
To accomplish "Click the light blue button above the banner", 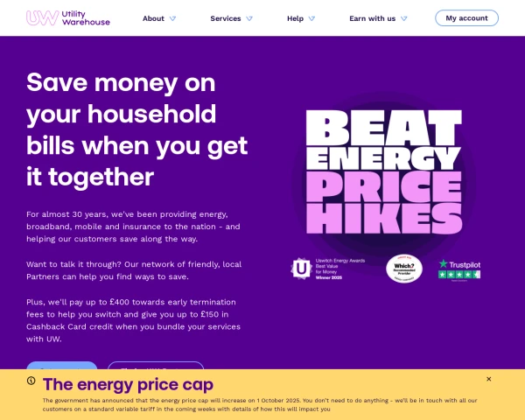I will [62, 366].
